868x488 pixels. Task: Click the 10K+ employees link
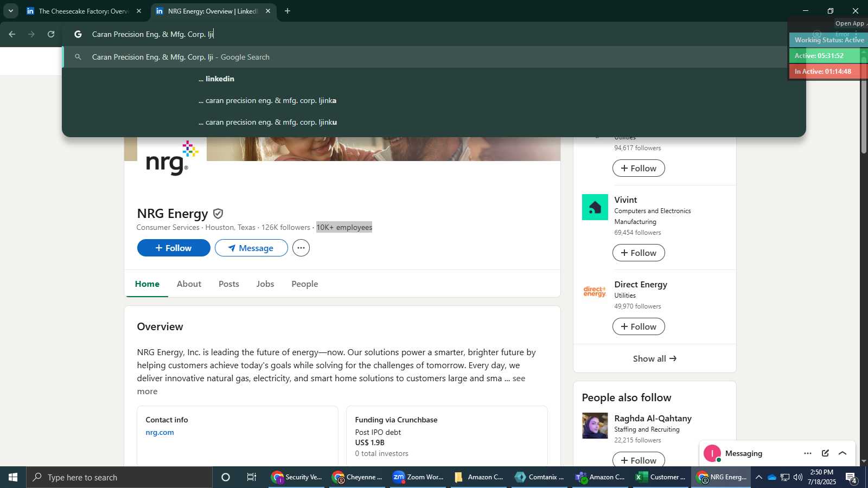(x=344, y=227)
